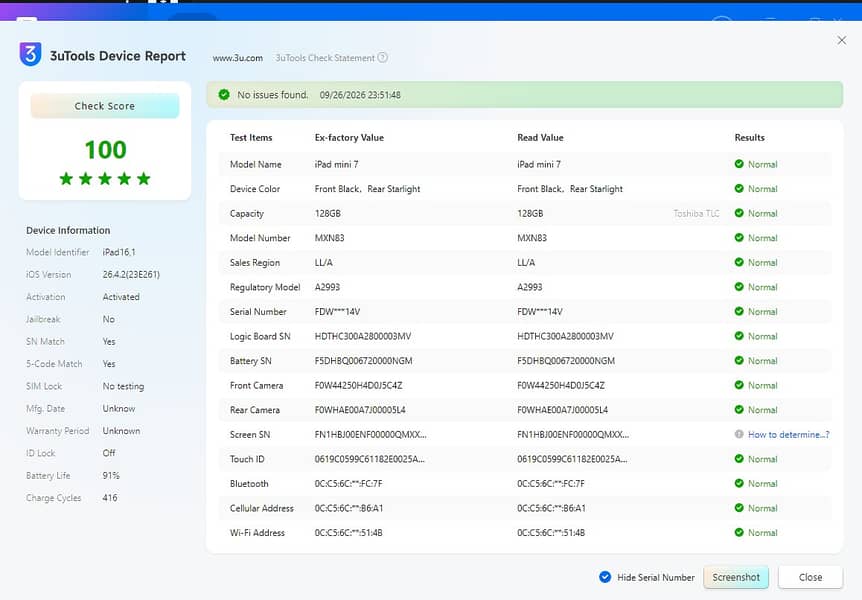Click the Ex-factory Value column header
Viewport: 862px width, 600px height.
[x=349, y=137]
